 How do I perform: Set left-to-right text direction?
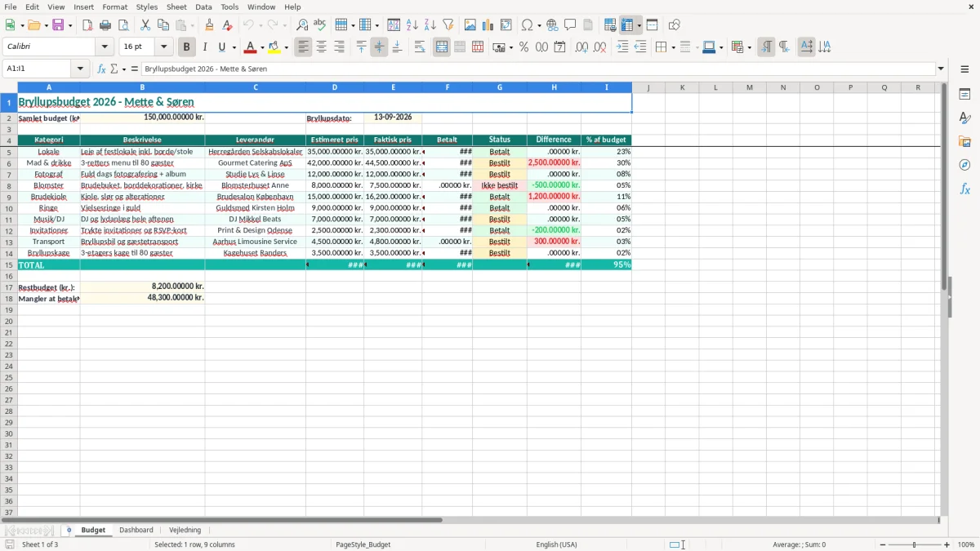tap(766, 47)
